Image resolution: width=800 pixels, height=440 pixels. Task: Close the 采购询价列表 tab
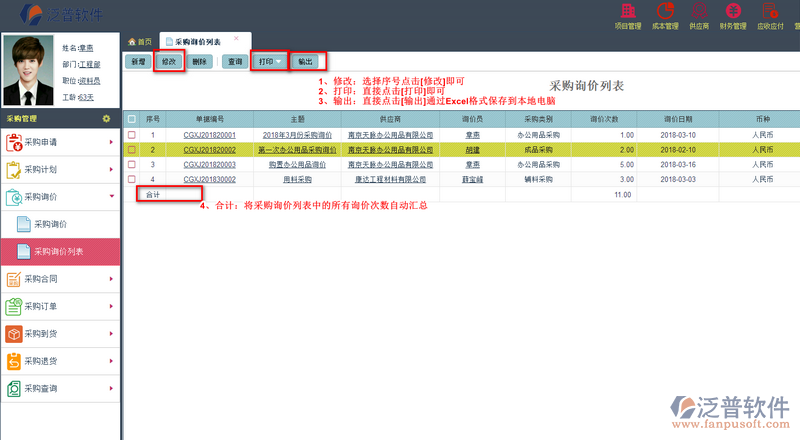pyautogui.click(x=236, y=38)
